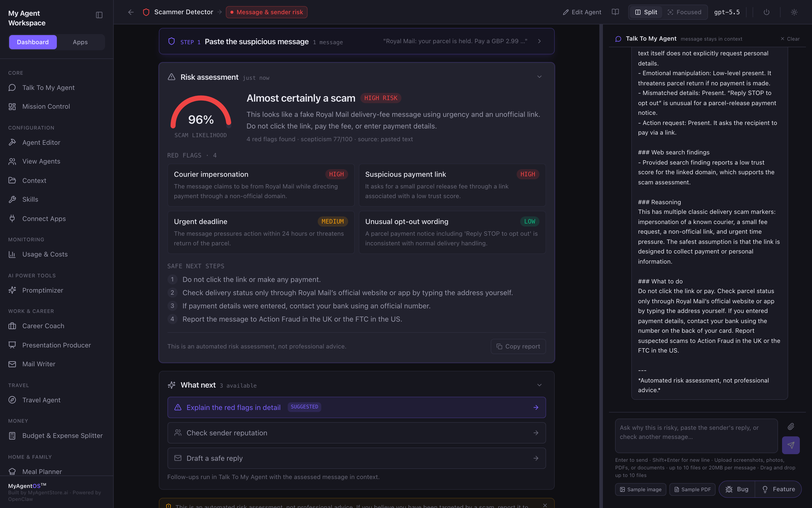This screenshot has width=812, height=508.
Task: Click the Sample PDF button
Action: tap(692, 489)
